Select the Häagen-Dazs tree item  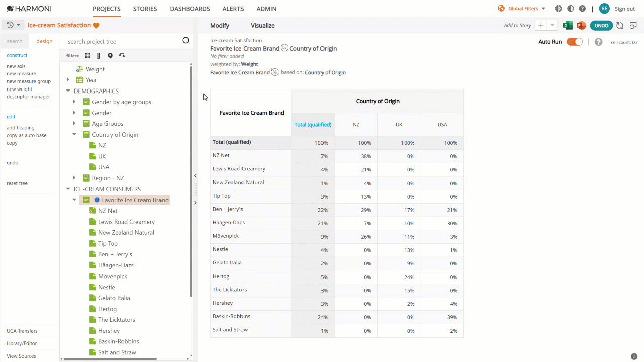click(x=116, y=265)
